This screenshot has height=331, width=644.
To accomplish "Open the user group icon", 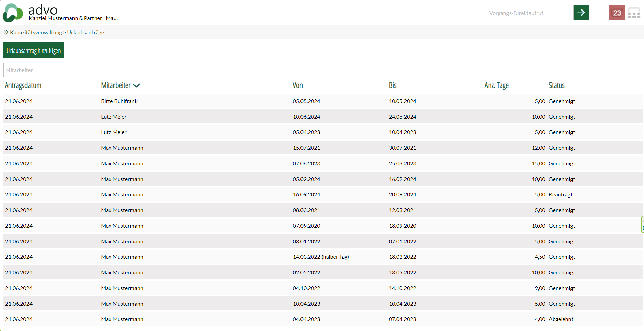I will (x=634, y=13).
